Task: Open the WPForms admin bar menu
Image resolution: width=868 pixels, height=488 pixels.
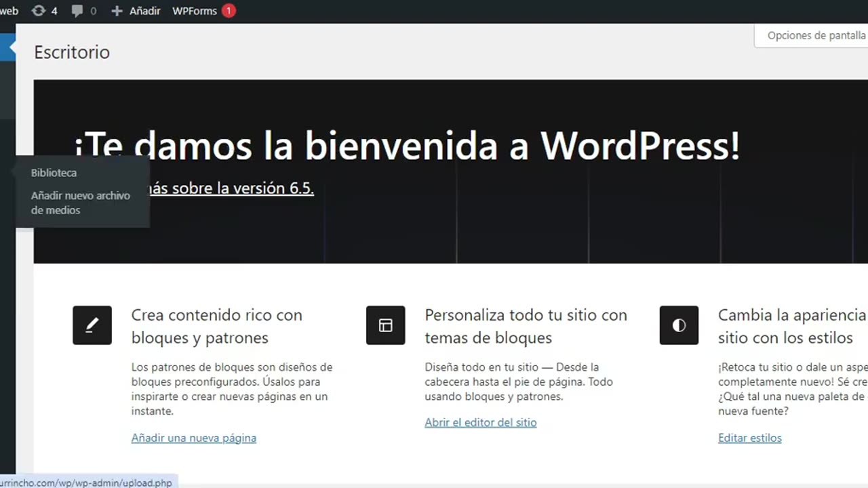Action: [x=195, y=11]
